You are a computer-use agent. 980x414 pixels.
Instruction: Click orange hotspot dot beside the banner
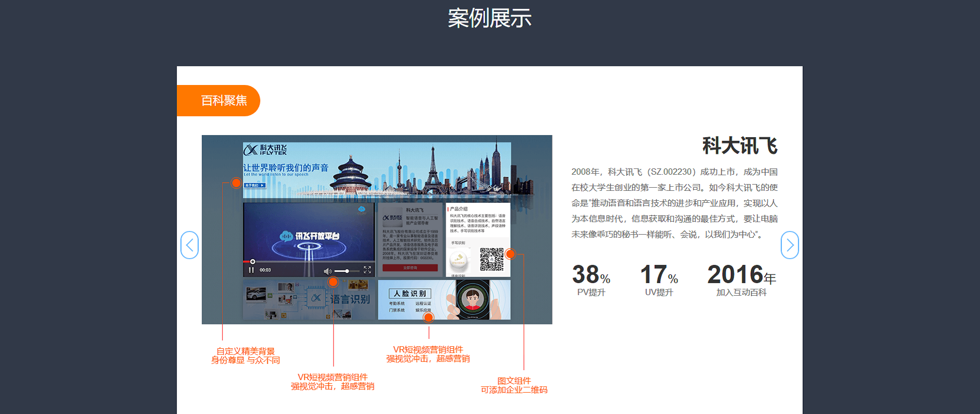point(236,183)
